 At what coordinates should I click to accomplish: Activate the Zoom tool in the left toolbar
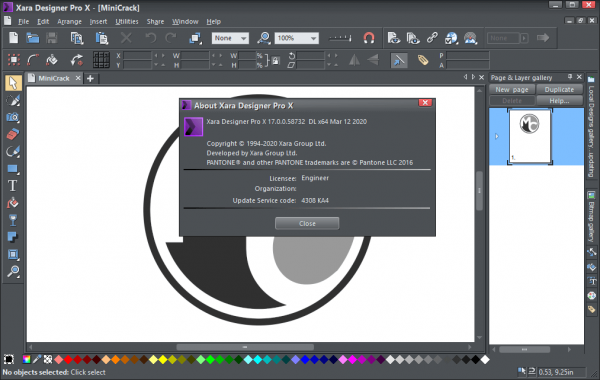tap(13, 271)
